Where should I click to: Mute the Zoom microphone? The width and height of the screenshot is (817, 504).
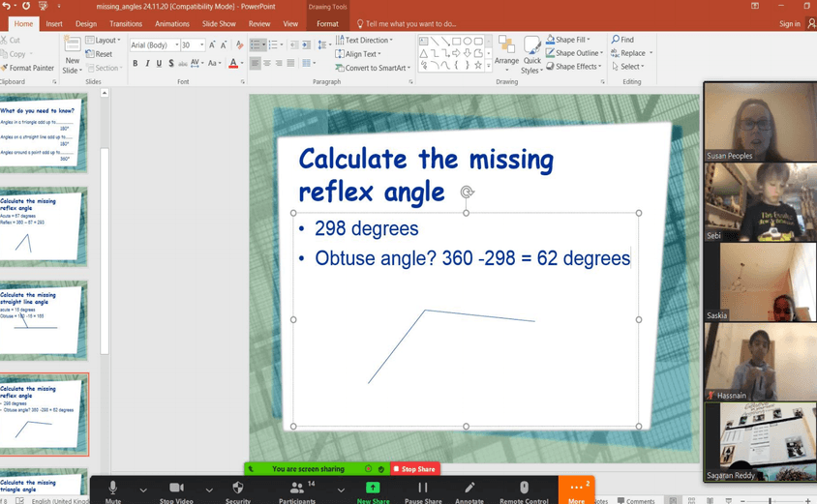[113, 489]
